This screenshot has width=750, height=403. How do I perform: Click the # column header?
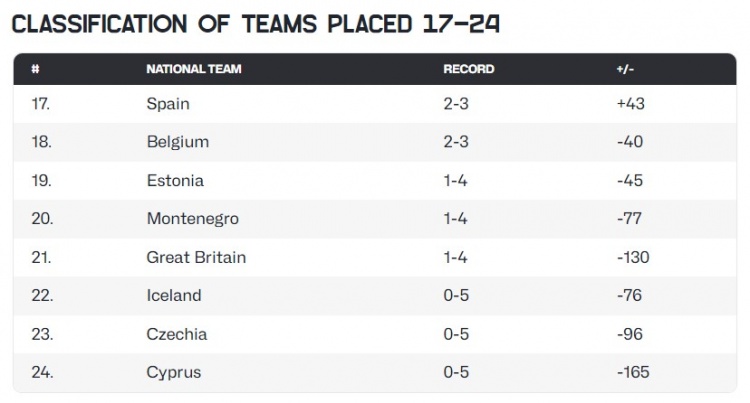(x=35, y=69)
